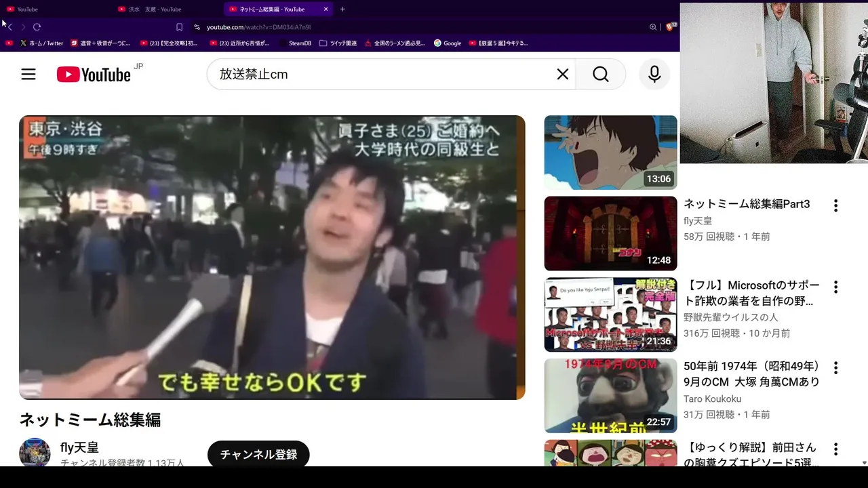Bookmark this page with bookmark icon
The height and width of the screenshot is (488, 868).
tap(179, 27)
